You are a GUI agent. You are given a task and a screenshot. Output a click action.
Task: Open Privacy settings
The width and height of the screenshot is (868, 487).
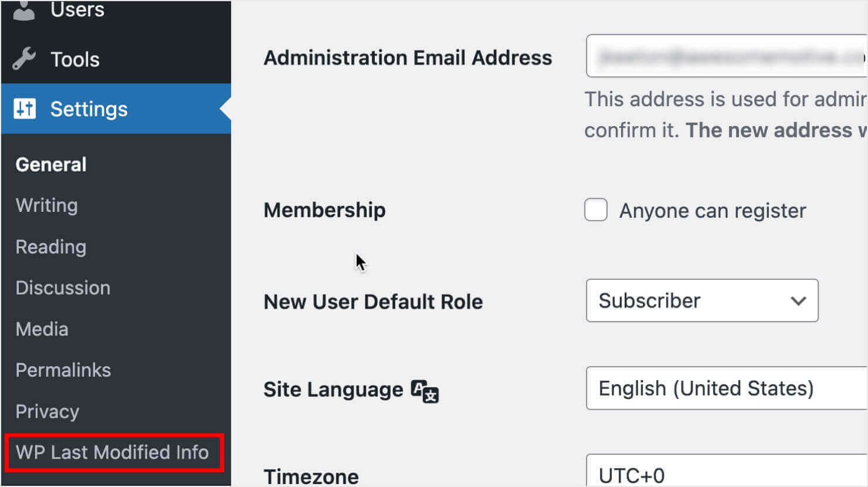tap(47, 411)
